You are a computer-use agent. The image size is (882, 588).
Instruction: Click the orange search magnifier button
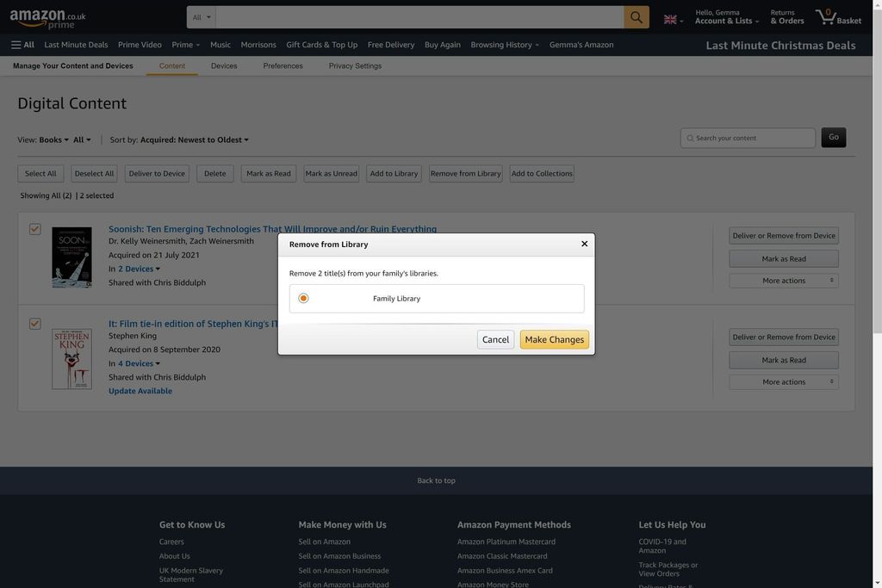pos(637,17)
